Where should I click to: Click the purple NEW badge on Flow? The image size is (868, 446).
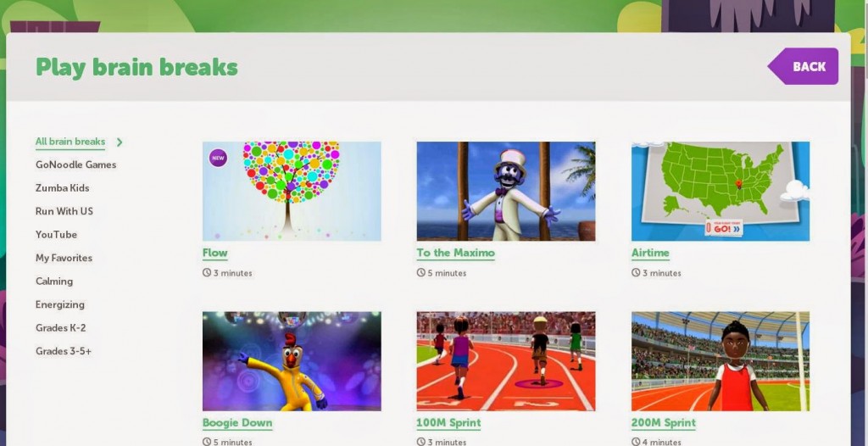tap(218, 158)
